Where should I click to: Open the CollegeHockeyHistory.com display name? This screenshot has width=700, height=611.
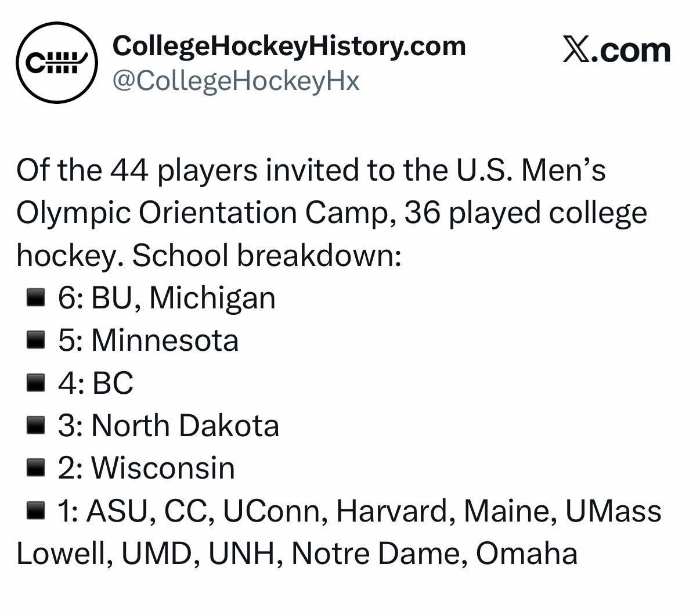coord(289,46)
